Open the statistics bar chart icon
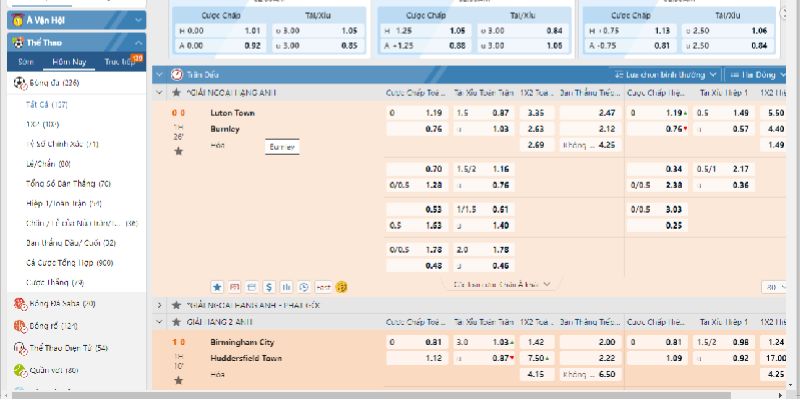This screenshot has height=400, width=800. pyautogui.click(x=286, y=286)
